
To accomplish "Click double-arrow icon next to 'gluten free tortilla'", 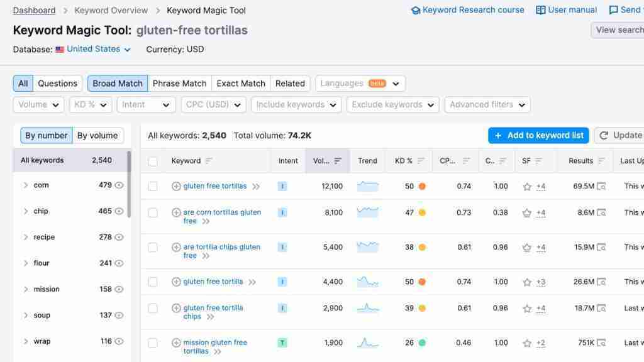I will click(x=252, y=282).
